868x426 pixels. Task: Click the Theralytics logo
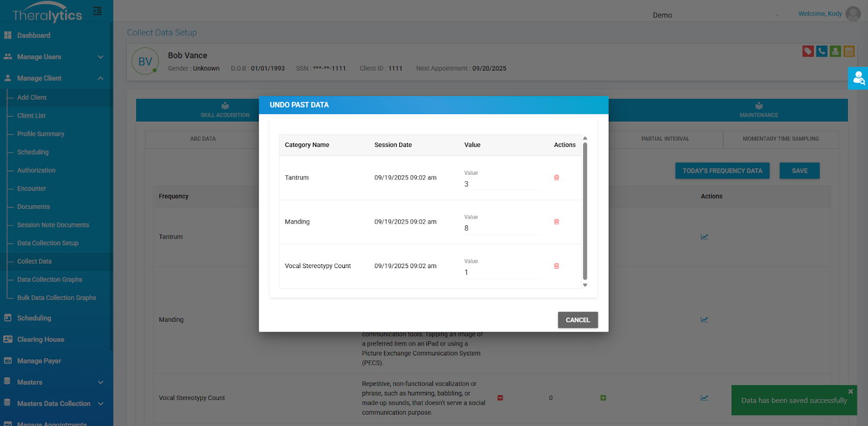(x=47, y=13)
